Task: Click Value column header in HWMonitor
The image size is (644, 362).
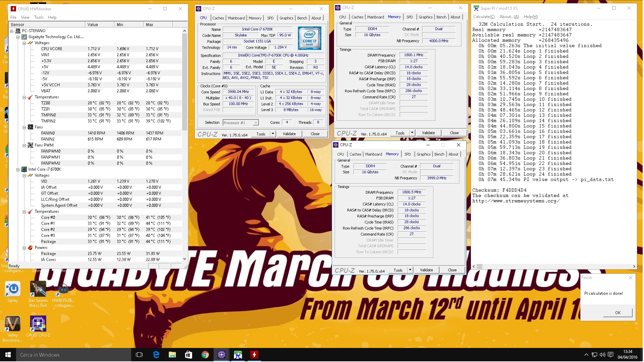Action: 100,24
